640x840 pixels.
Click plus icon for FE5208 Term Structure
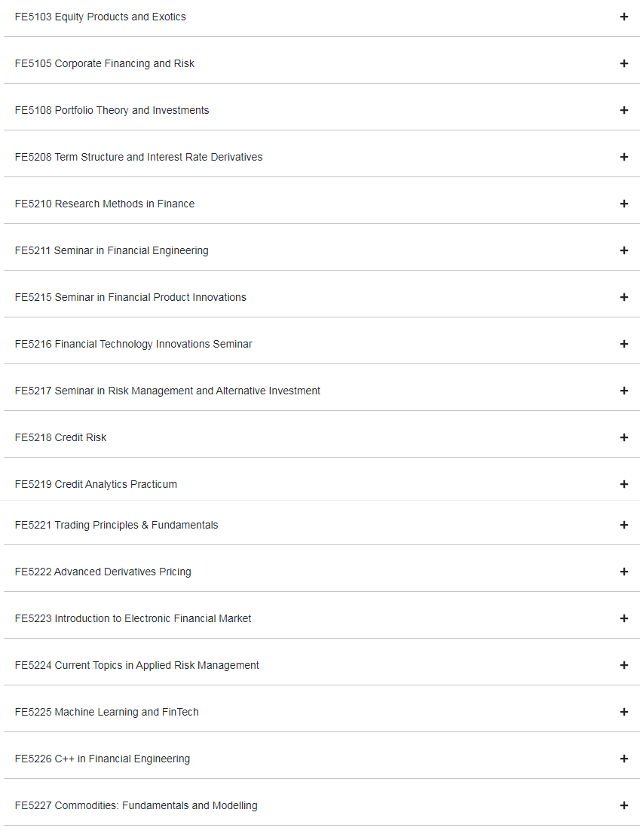click(x=623, y=157)
